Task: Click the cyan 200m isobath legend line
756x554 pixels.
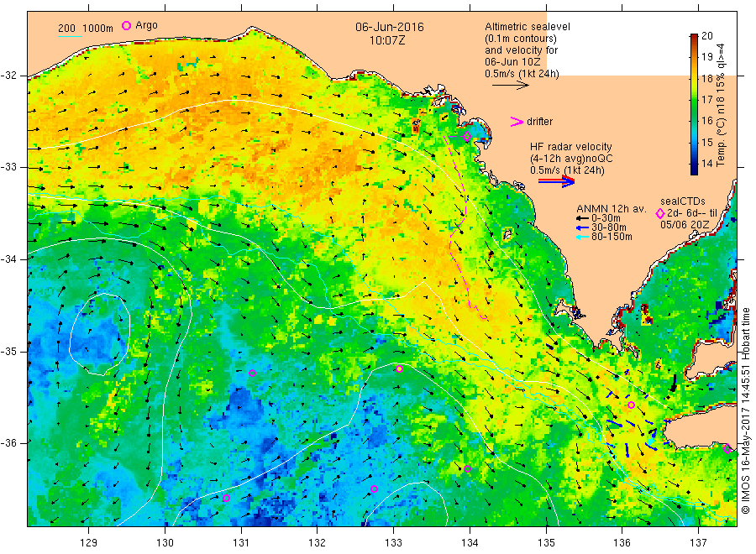Action: 70,35
